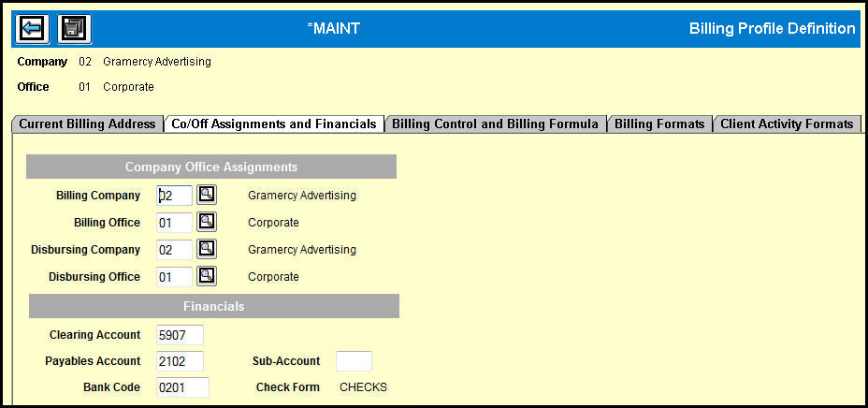868x408 pixels.
Task: Click the Company Office Assignments header
Action: [211, 167]
